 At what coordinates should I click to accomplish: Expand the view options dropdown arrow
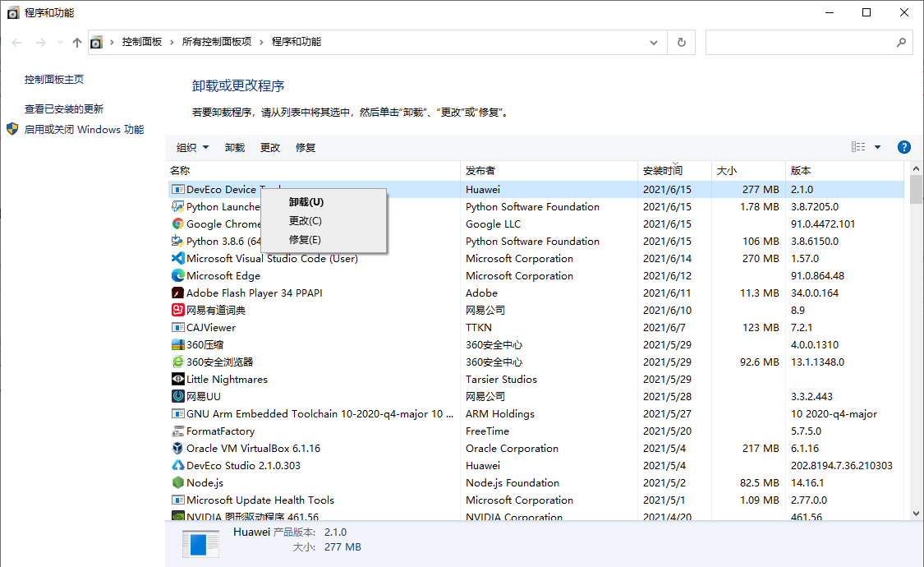pyautogui.click(x=877, y=147)
